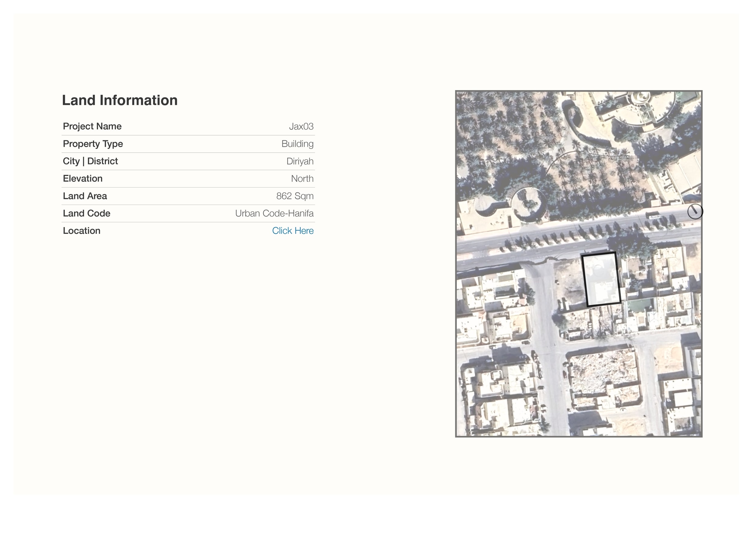Click the Property Type label
The height and width of the screenshot is (534, 756).
(x=93, y=144)
